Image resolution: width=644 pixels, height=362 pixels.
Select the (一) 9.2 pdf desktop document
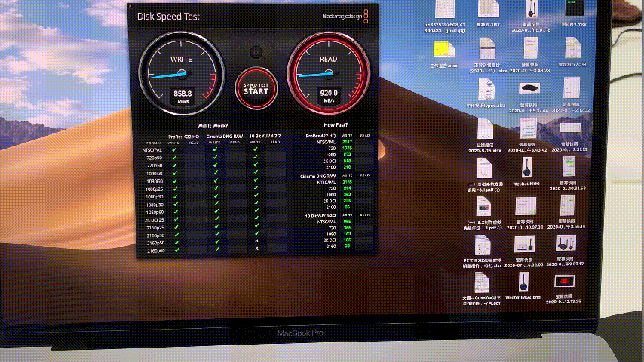click(x=483, y=213)
